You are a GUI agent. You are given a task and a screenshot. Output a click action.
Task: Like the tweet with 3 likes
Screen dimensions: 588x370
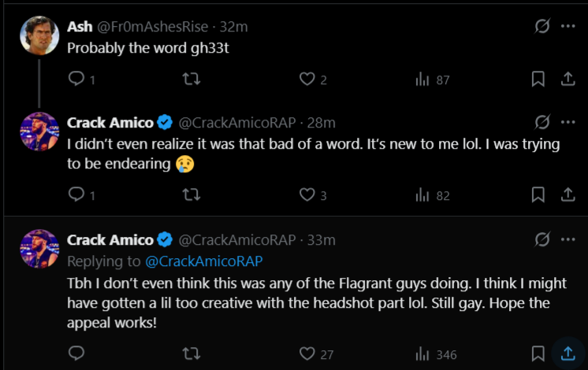pos(307,194)
